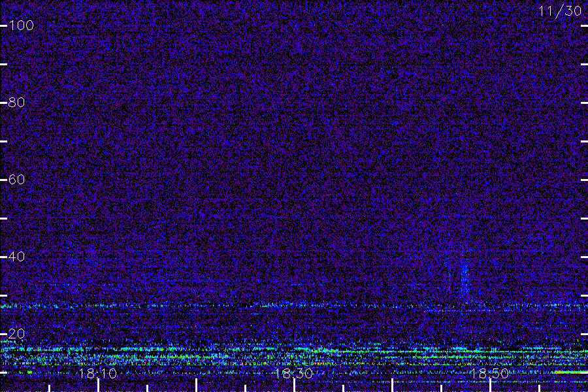This screenshot has width=588, height=392.
Task: Click the 100 frequency axis label
Action: [x=21, y=25]
